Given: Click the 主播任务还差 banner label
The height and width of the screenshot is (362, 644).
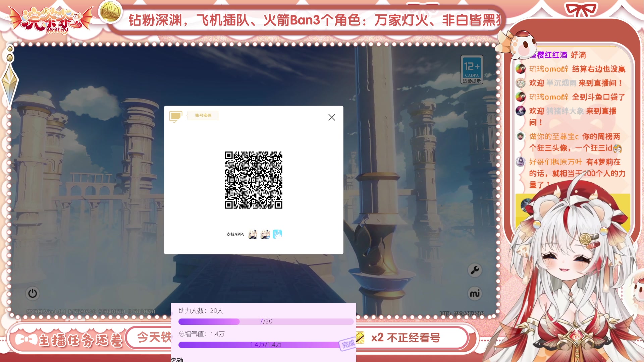Looking at the screenshot, I should (x=80, y=340).
